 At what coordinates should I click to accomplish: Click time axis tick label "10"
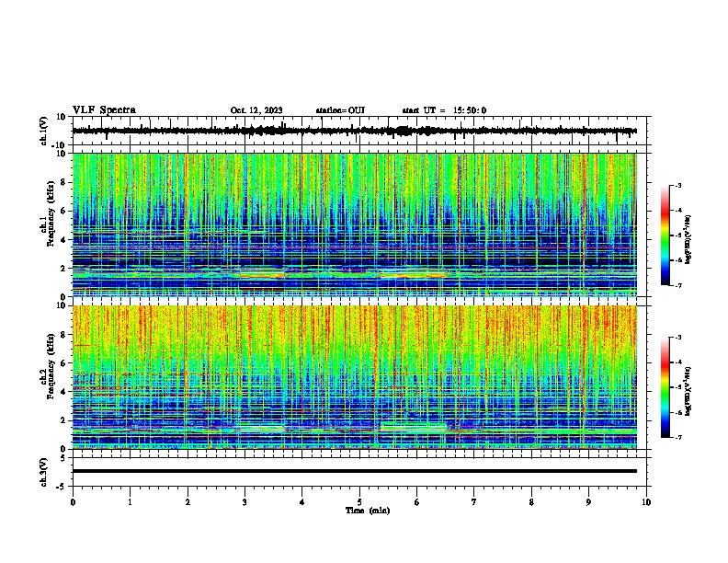(646, 502)
